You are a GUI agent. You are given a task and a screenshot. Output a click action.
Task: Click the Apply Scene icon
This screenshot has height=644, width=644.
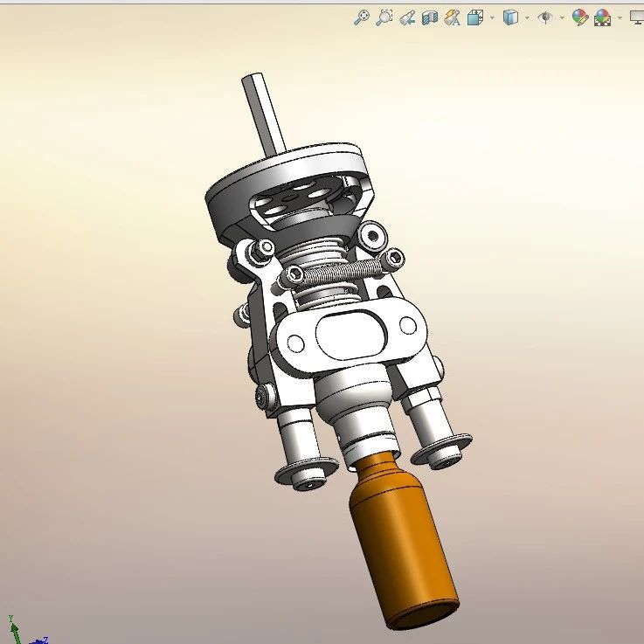click(603, 17)
